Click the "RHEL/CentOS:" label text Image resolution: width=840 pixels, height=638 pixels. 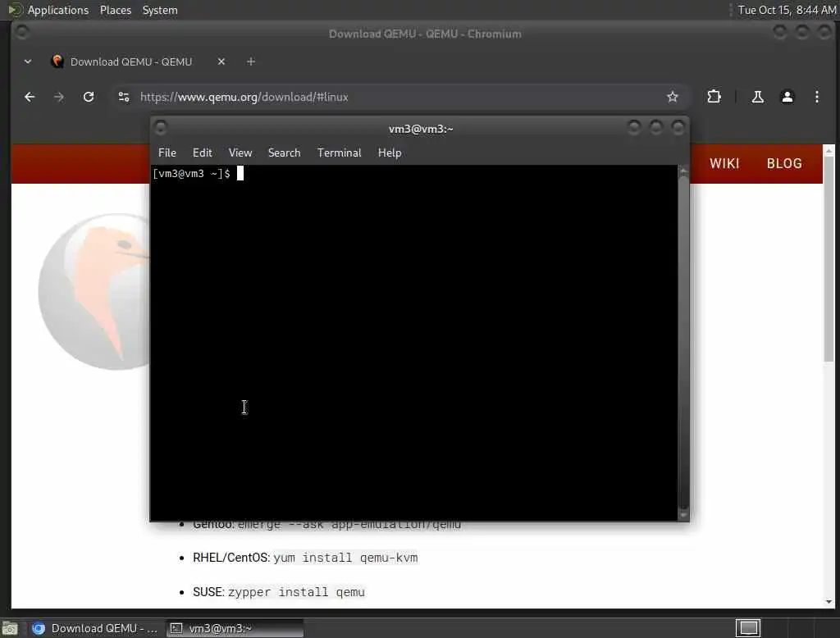pyautogui.click(x=231, y=558)
